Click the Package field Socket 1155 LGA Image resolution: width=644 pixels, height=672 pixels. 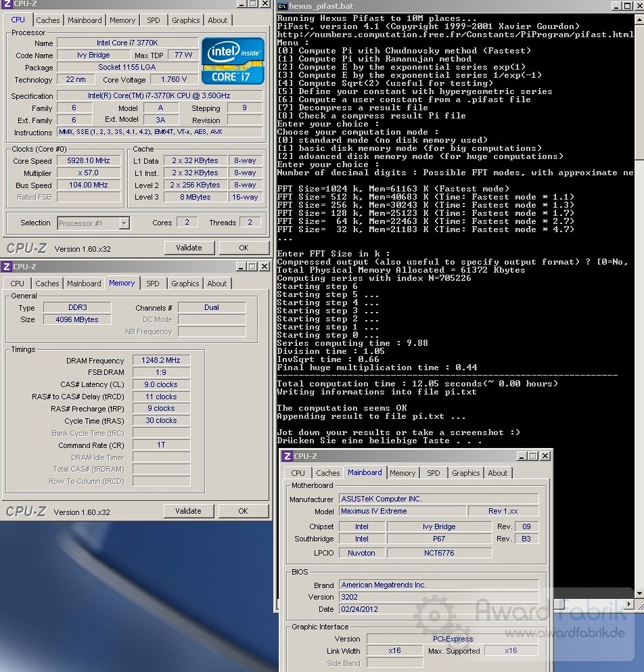click(127, 67)
